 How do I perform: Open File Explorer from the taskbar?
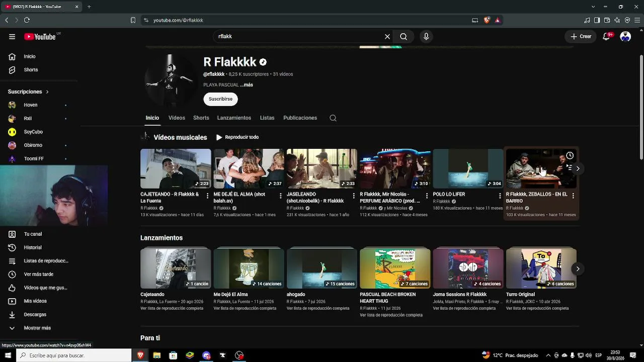pyautogui.click(x=157, y=355)
